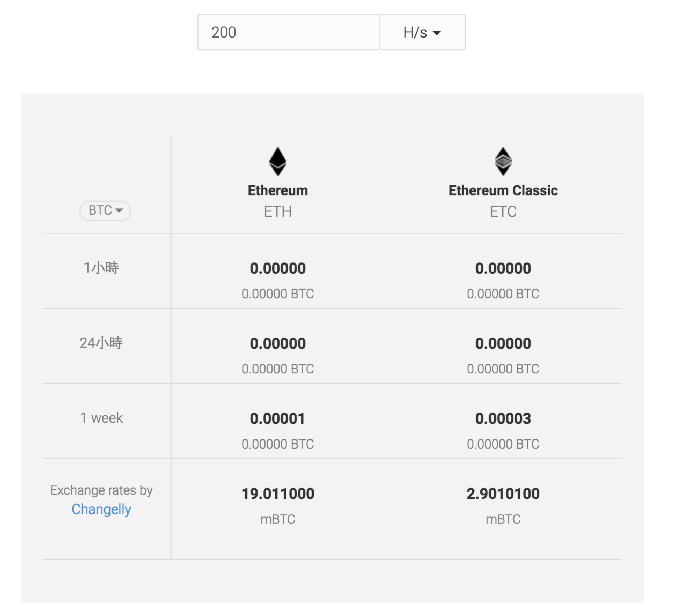Click the Ethereum diamond logo icon

coord(278,161)
